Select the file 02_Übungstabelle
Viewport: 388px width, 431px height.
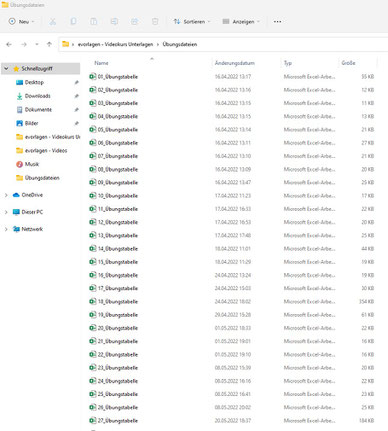(118, 90)
